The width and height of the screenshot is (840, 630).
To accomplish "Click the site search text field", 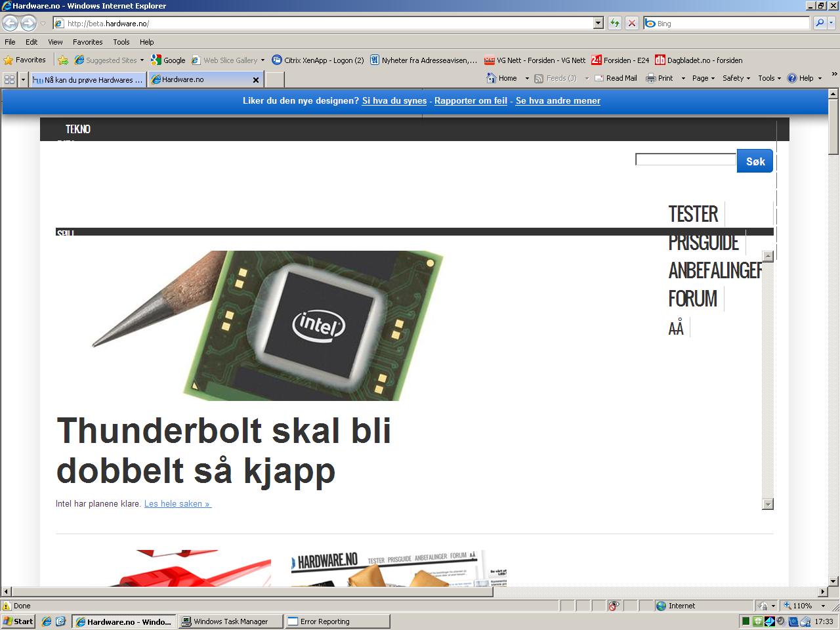I will pos(686,159).
